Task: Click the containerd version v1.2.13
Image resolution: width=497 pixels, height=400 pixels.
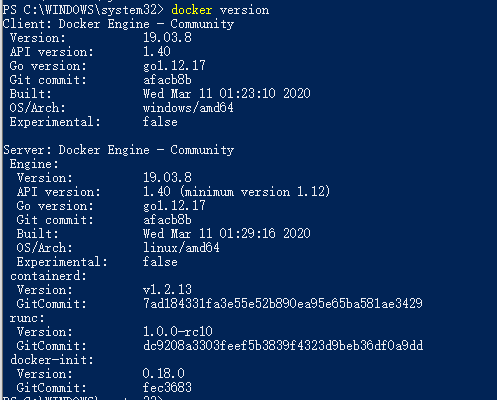Action: 167,289
